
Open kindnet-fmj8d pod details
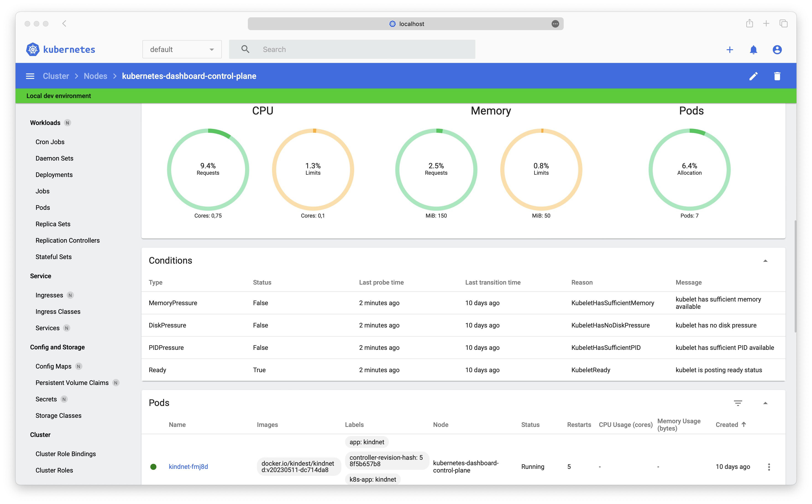[189, 466]
